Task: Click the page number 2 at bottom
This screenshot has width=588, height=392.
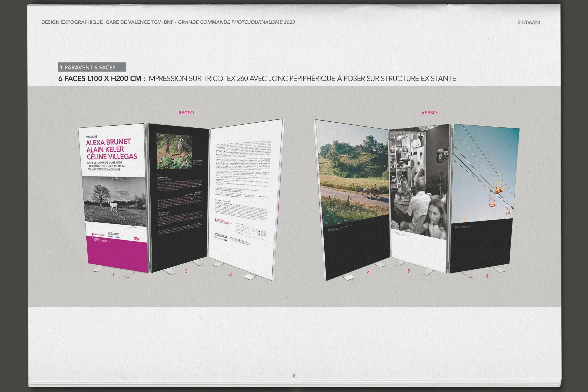Action: tap(294, 375)
